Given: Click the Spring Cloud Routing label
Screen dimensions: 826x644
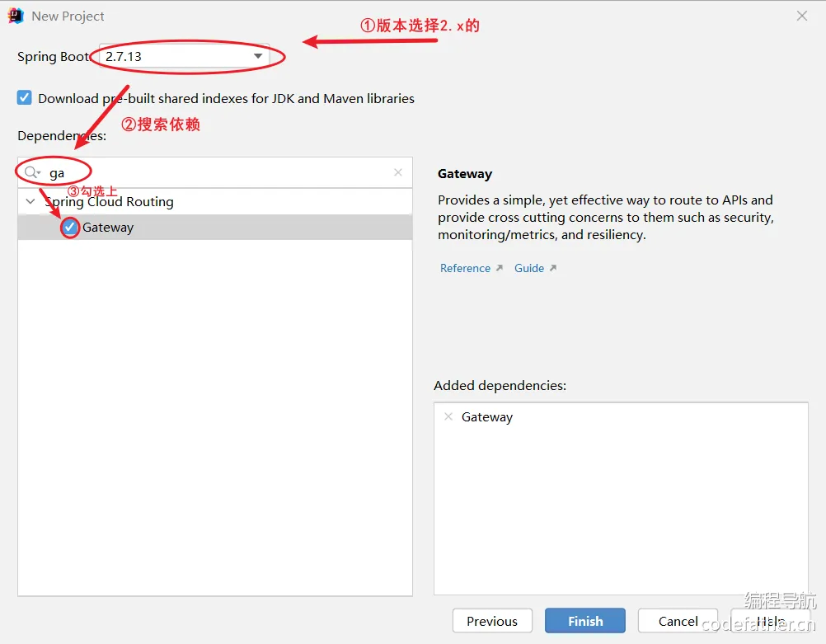Looking at the screenshot, I should 109,201.
